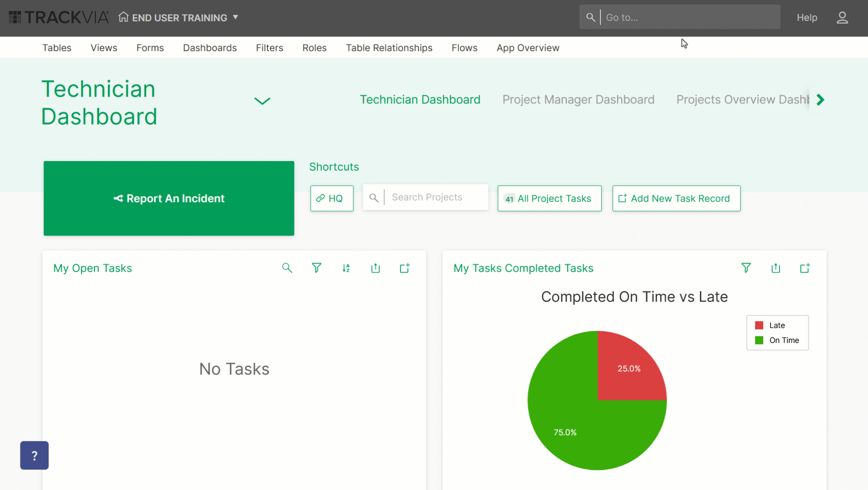Click the sort icon on My Open Tasks
This screenshot has height=490, width=868.
[346, 268]
